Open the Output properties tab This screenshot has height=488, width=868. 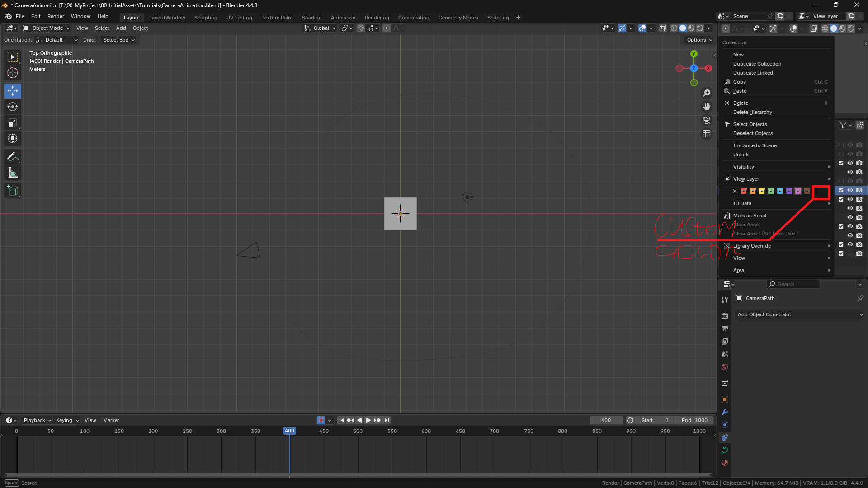(725, 329)
